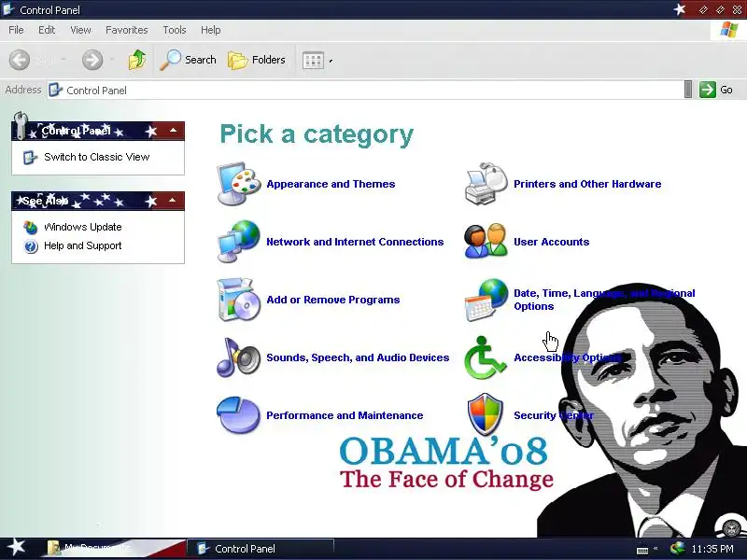Click the Control Panel taskbar button
The image size is (747, 560).
261,549
